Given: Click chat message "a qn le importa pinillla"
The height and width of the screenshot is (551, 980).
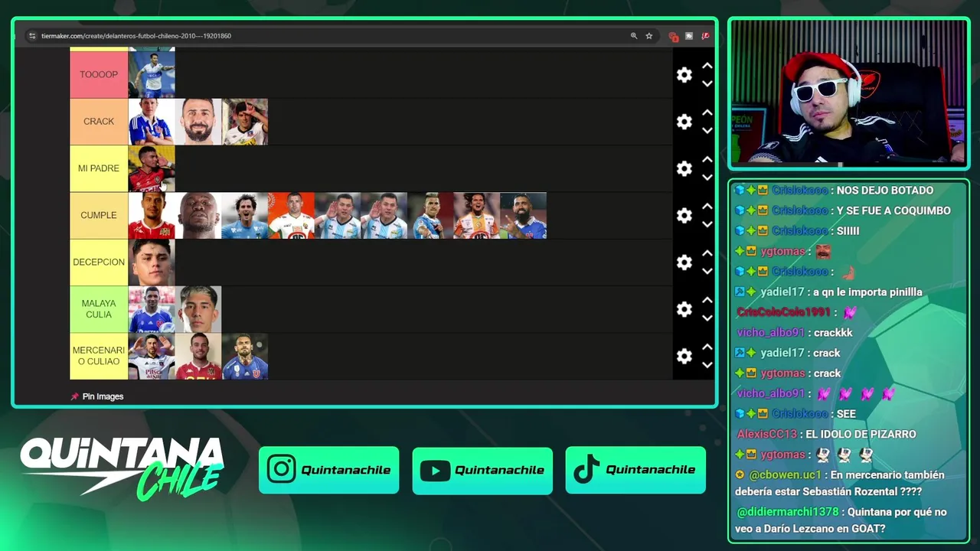Looking at the screenshot, I should click(x=869, y=292).
